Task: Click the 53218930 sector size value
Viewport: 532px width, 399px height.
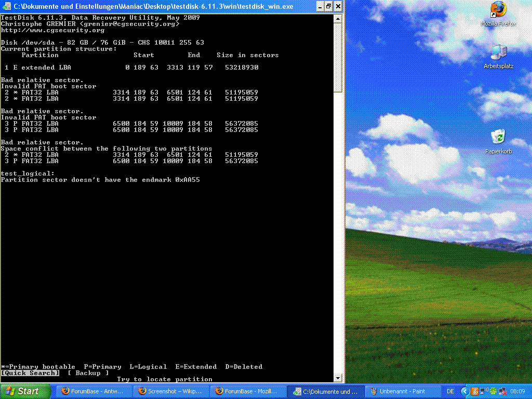Action: 242,68
